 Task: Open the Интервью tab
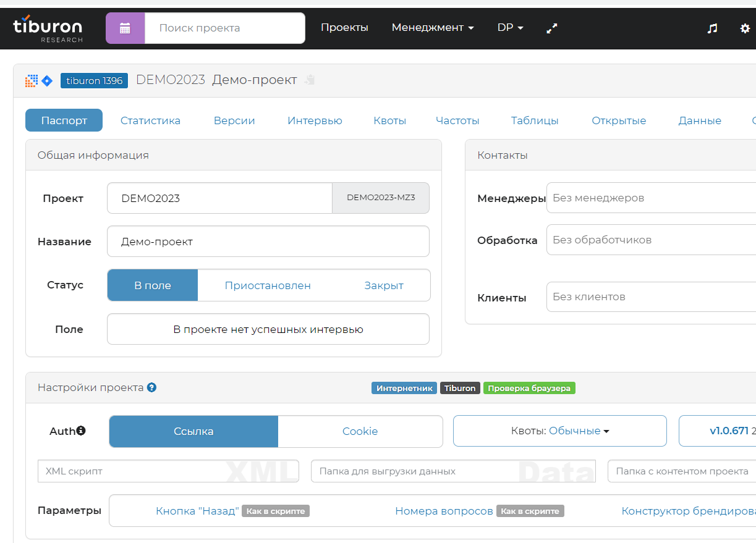[315, 120]
